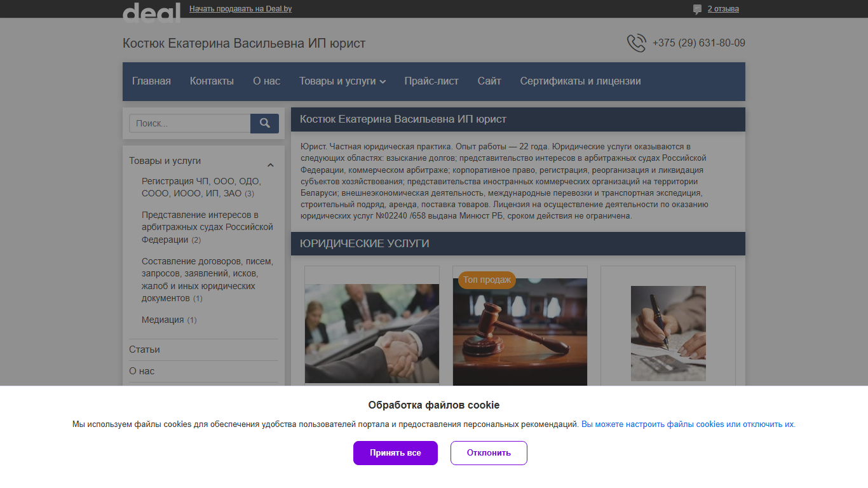
Task: Open the '2 отзыва' reviews link
Action: click(723, 9)
